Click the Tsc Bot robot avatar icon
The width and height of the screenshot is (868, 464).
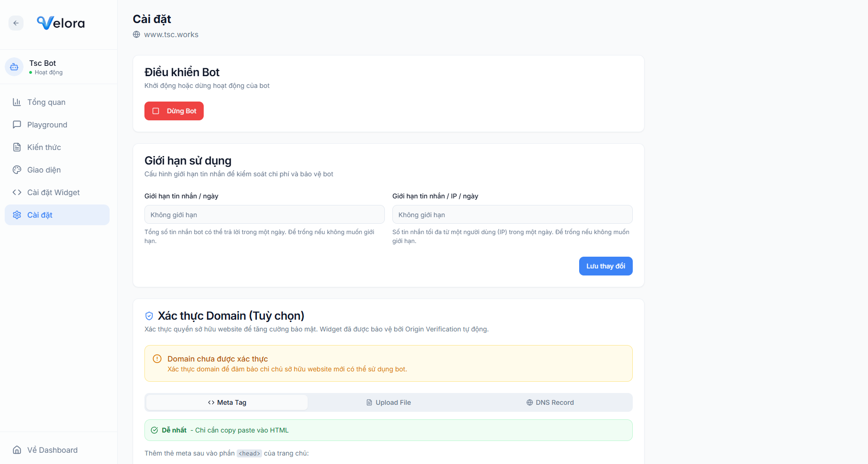point(14,67)
